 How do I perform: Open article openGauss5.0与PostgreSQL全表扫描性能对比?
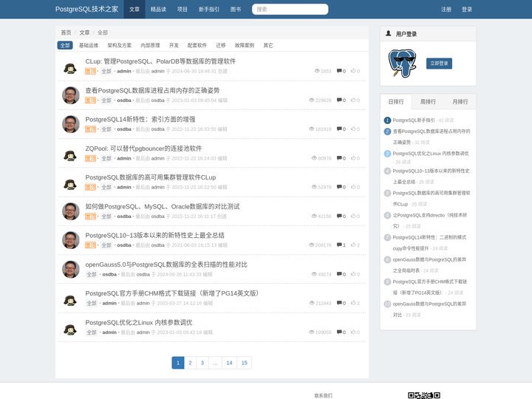166,265
